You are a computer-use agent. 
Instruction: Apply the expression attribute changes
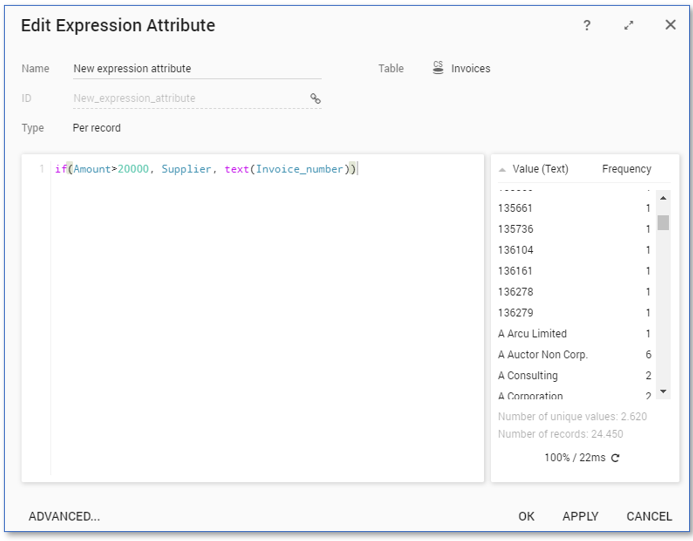pos(580,516)
